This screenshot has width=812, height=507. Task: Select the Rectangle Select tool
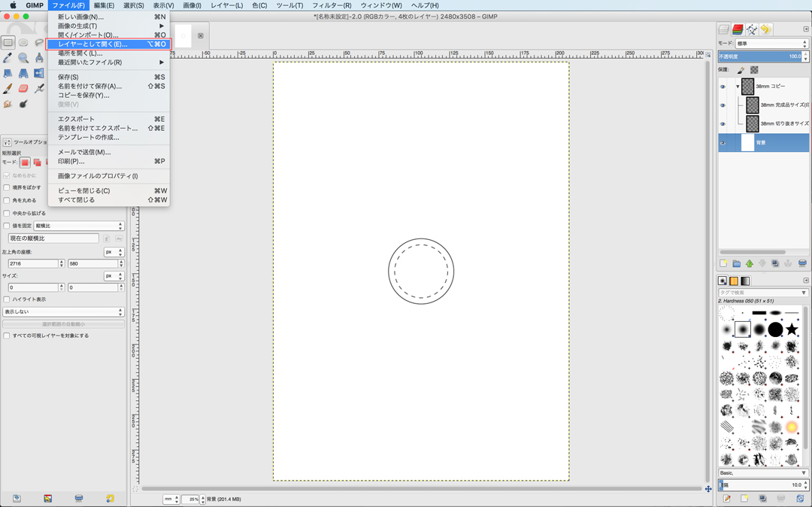pyautogui.click(x=8, y=42)
